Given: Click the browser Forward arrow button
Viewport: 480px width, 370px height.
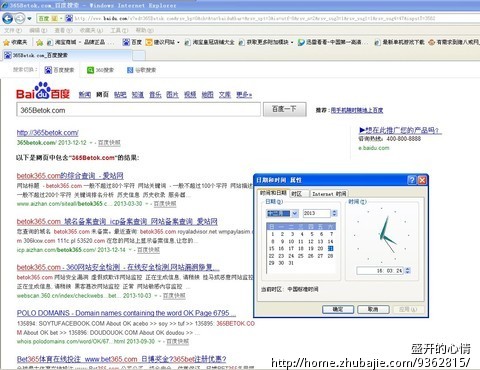Looking at the screenshot, I should pyautogui.click(x=20, y=18).
